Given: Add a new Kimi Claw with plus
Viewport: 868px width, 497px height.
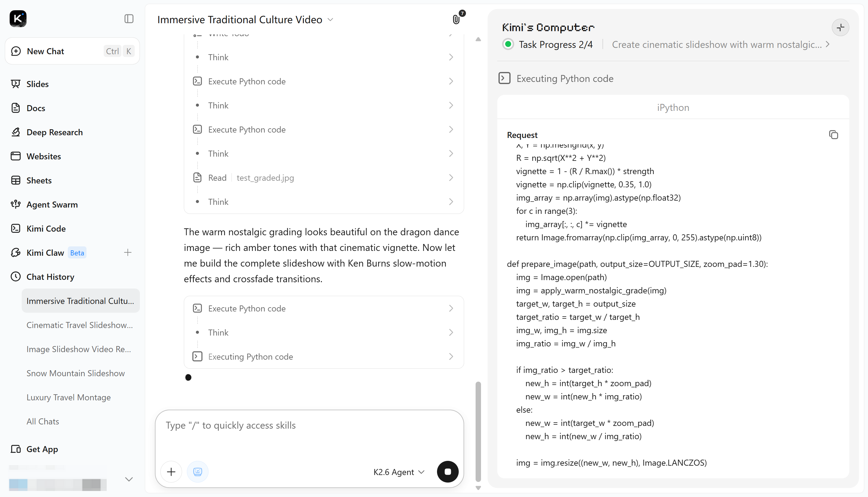Looking at the screenshot, I should click(x=128, y=253).
